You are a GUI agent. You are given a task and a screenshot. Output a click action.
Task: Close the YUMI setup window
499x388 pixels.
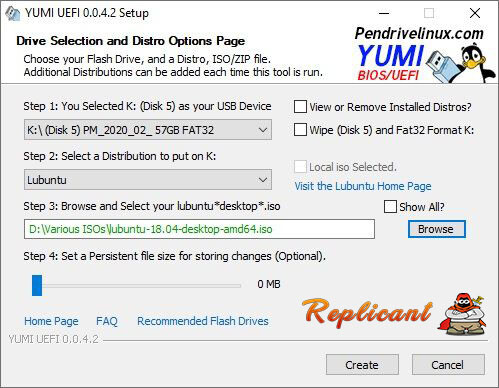pos(475,13)
